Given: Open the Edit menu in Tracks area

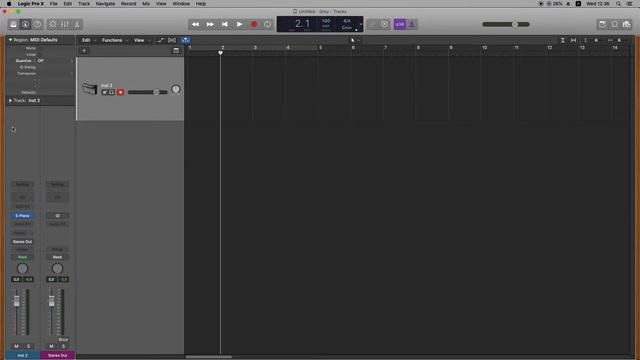Looking at the screenshot, I should 86,40.
